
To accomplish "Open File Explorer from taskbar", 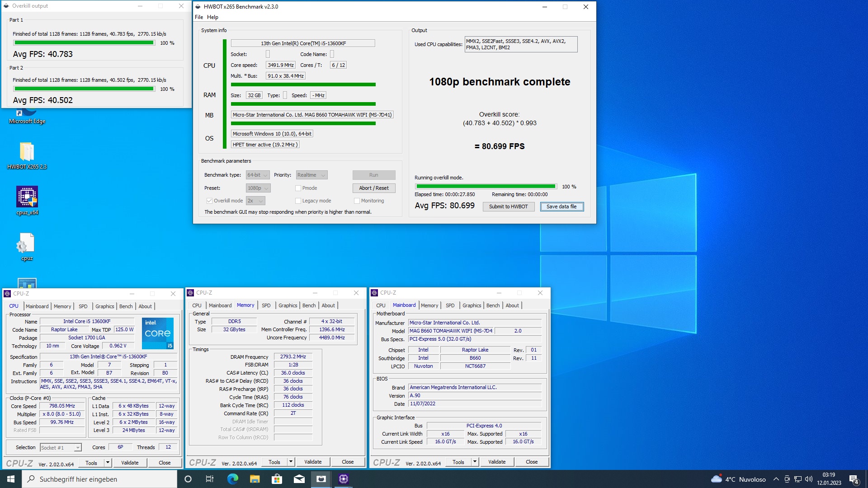I will tap(255, 479).
